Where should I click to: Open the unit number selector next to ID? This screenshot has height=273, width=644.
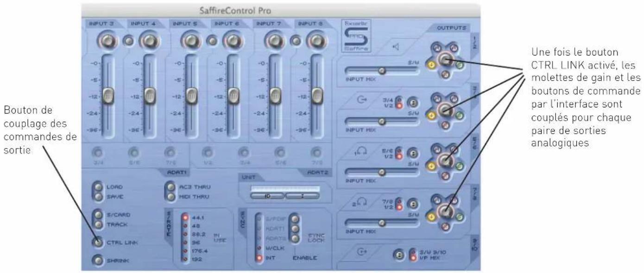pyautogui.click(x=303, y=195)
